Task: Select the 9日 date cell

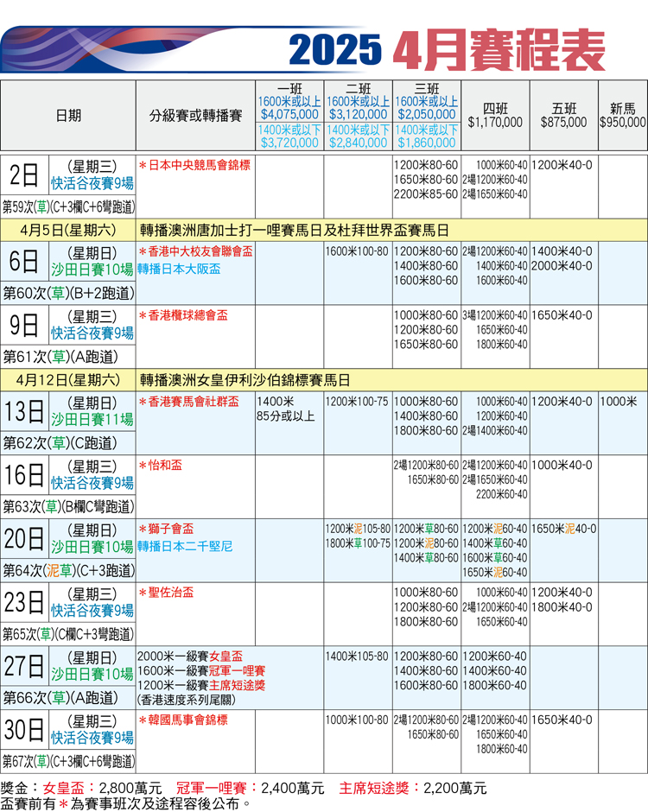Action: (x=24, y=325)
